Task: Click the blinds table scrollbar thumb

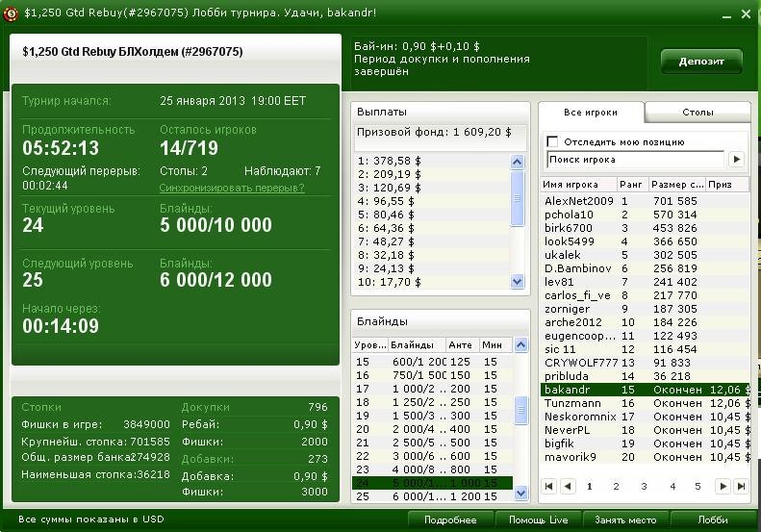Action: (x=520, y=410)
